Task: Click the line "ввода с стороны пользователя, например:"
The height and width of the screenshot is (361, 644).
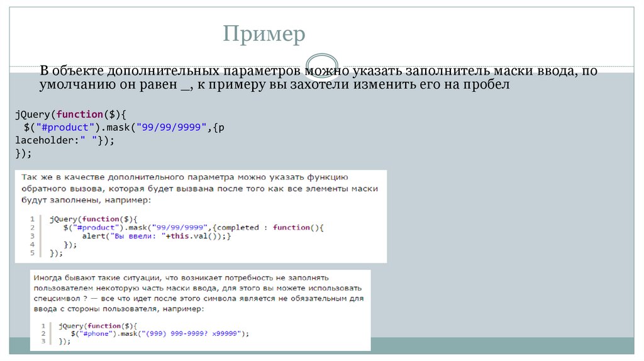Action: tap(119, 308)
